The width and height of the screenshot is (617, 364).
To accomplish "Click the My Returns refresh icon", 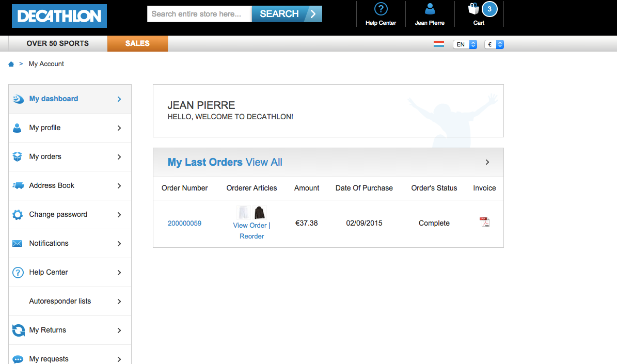I will (18, 330).
